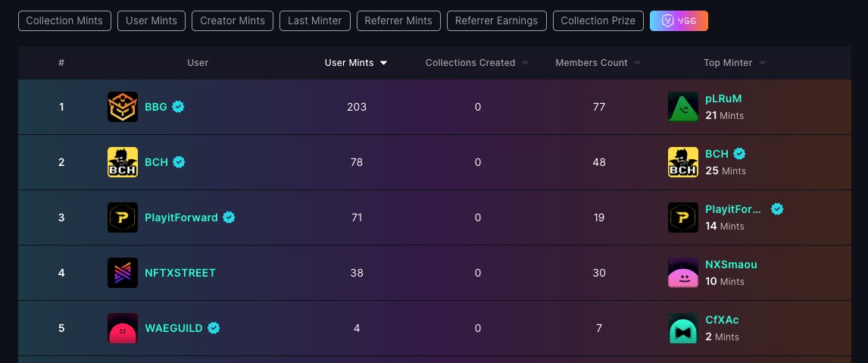868x363 pixels.
Task: Click the 19 members count value
Action: click(599, 217)
